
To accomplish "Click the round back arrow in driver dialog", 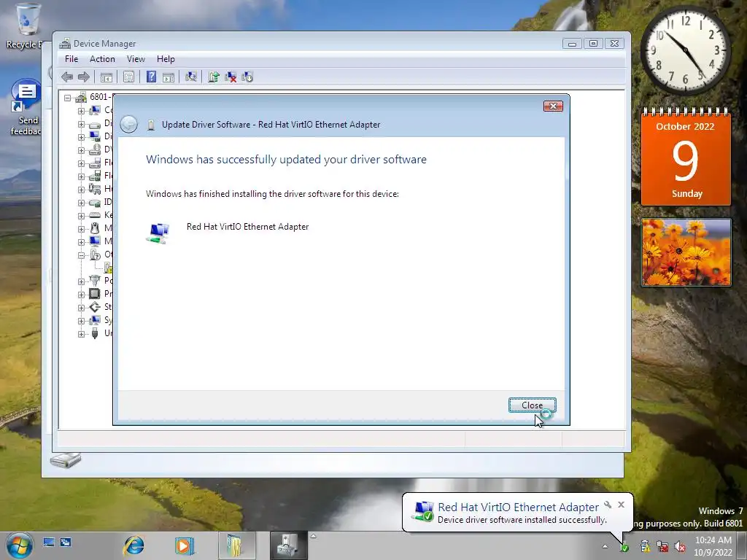I will [128, 124].
